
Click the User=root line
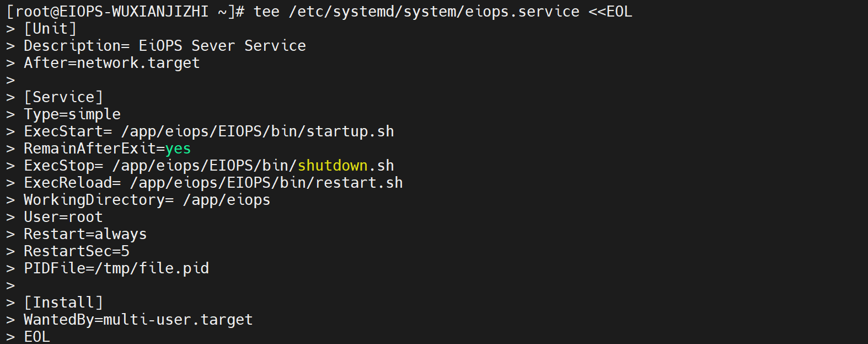coord(63,217)
